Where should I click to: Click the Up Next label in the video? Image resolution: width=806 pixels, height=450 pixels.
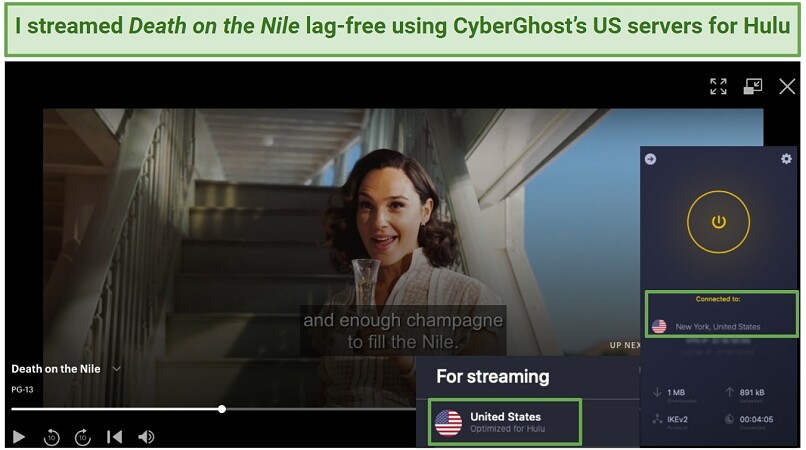click(625, 345)
